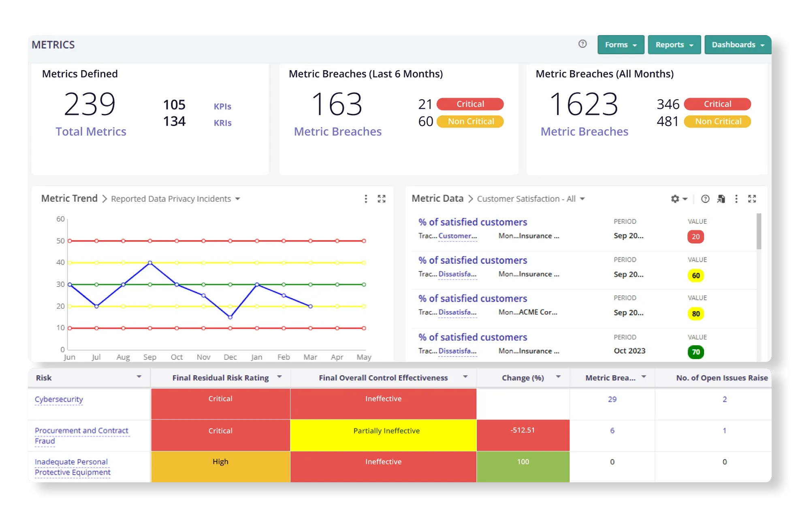
Task: Expand Customer Satisfaction - All selector
Action: [x=531, y=199]
